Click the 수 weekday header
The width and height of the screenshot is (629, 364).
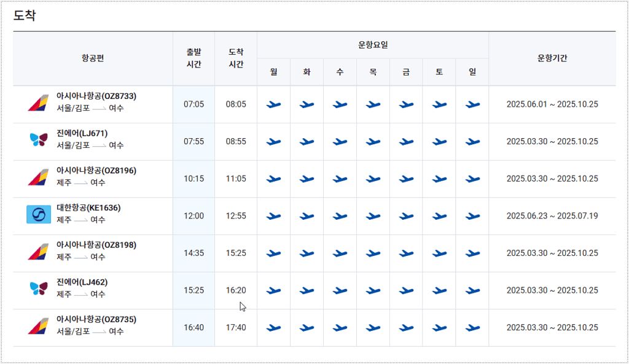click(340, 72)
